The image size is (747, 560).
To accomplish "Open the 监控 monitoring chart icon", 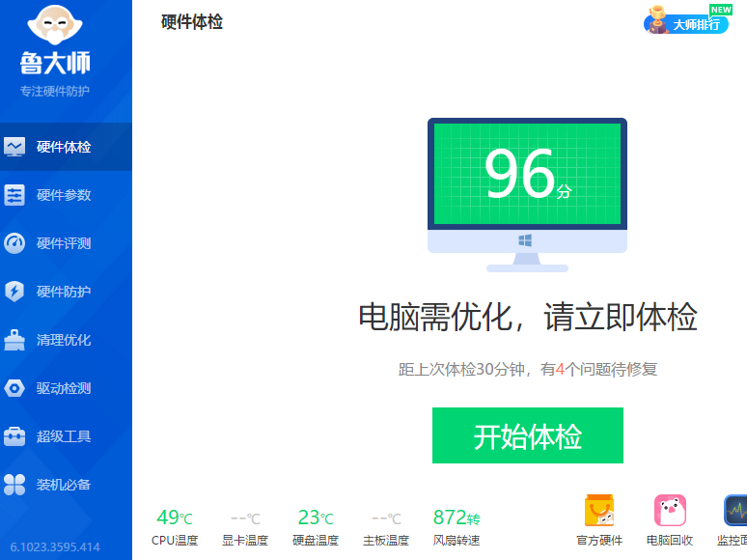I will (735, 510).
